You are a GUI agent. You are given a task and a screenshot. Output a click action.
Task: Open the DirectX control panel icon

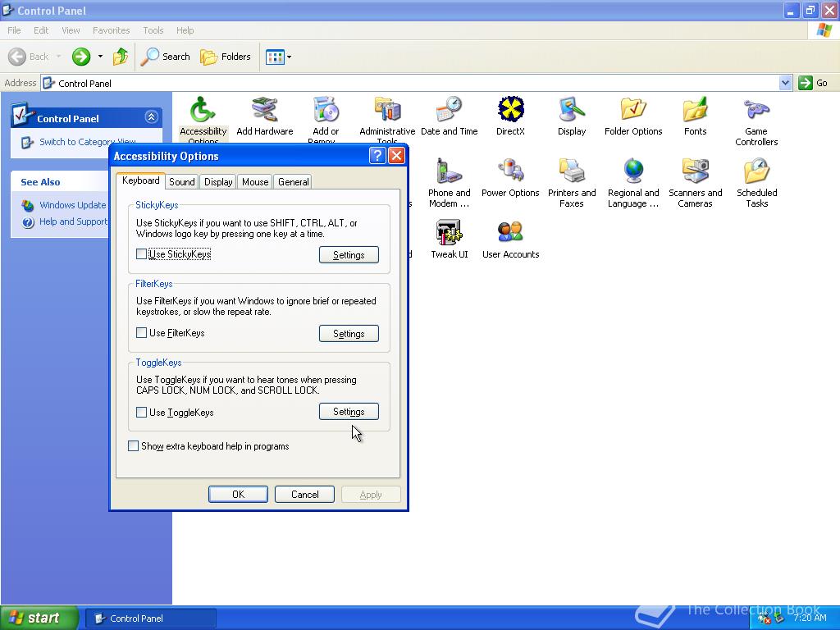(510, 116)
